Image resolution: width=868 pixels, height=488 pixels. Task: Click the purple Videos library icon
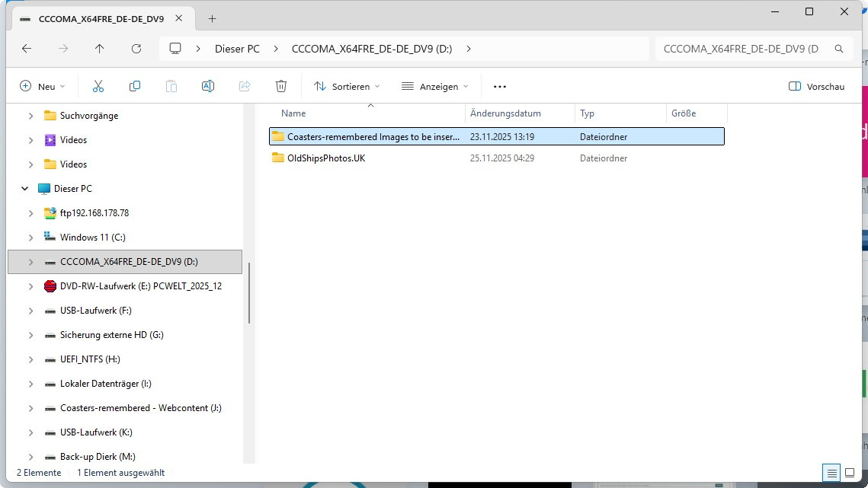[x=50, y=140]
